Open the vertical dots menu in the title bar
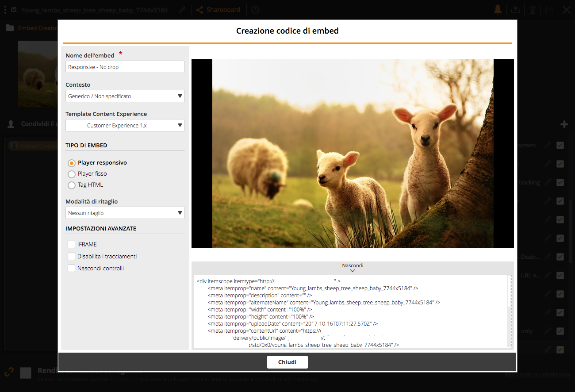The image size is (575, 392). click(x=5, y=9)
